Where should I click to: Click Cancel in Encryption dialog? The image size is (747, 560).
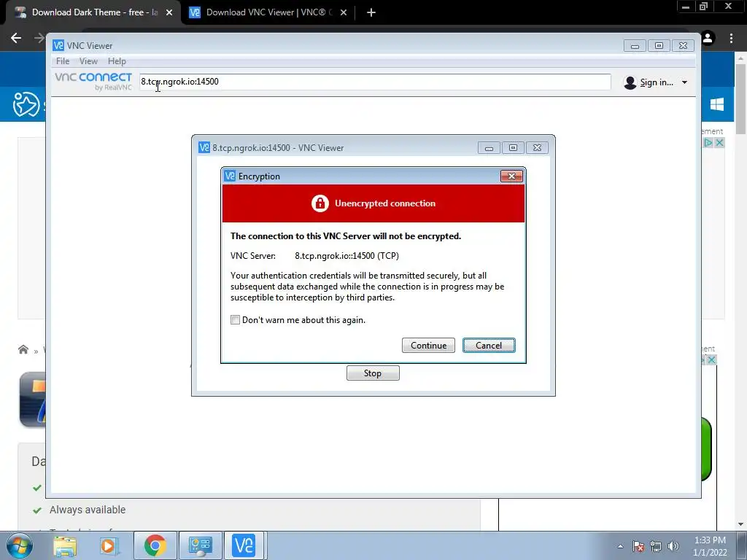(x=489, y=345)
